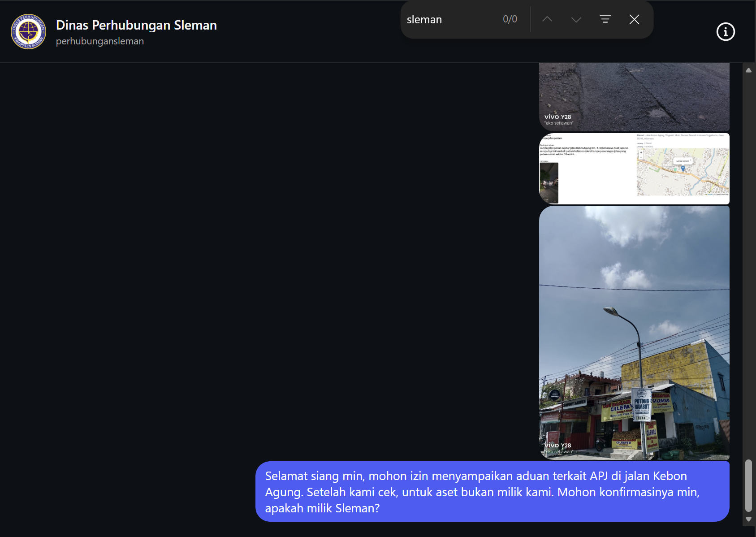Click the Dinas Perhubungan Sleman profile avatar
This screenshot has width=756, height=537.
(28, 31)
